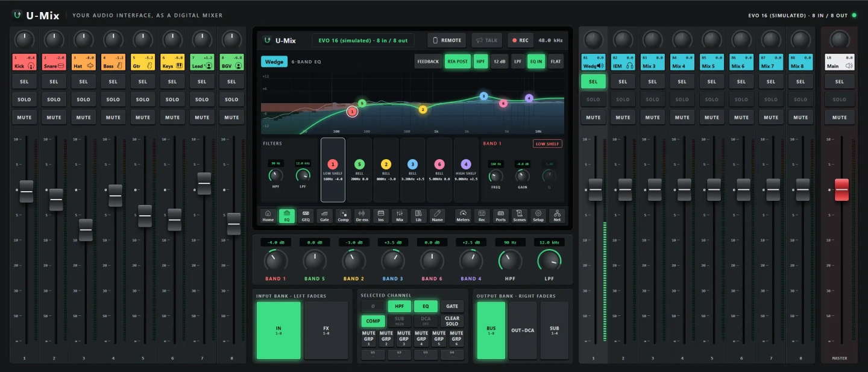Click CLEAR SOLO button

[452, 321]
